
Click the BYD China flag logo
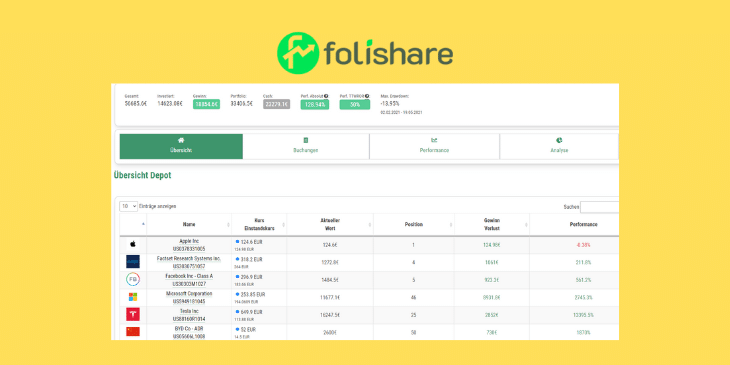(133, 331)
